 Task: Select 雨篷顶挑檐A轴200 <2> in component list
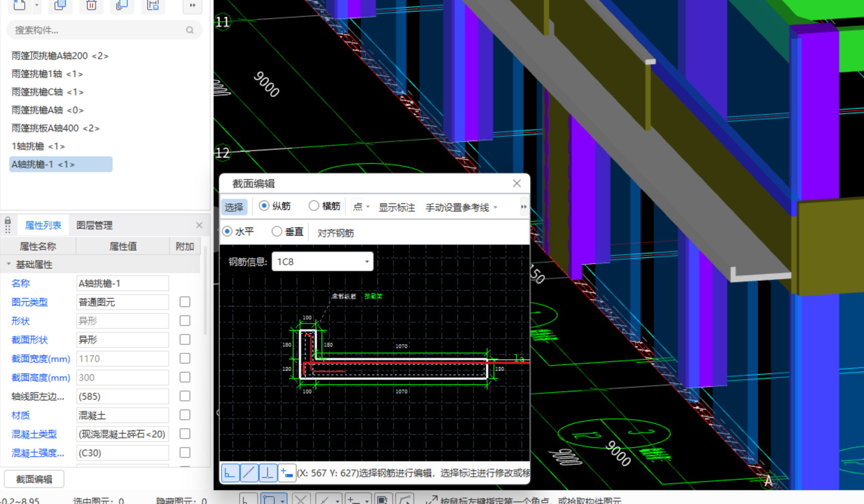tap(60, 56)
